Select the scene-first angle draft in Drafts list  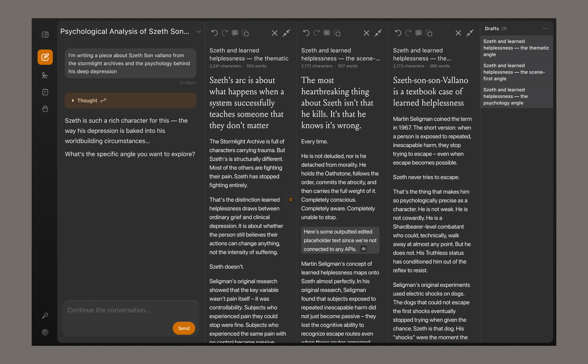click(x=517, y=72)
